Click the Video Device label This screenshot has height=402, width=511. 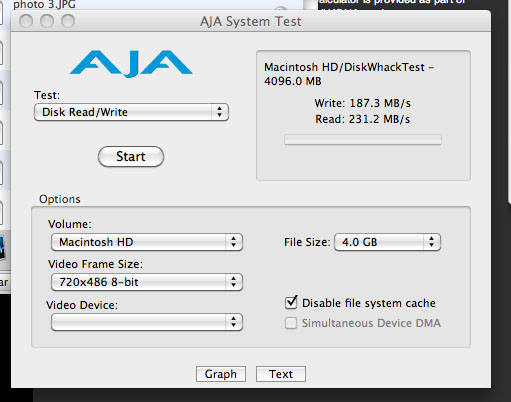(82, 305)
